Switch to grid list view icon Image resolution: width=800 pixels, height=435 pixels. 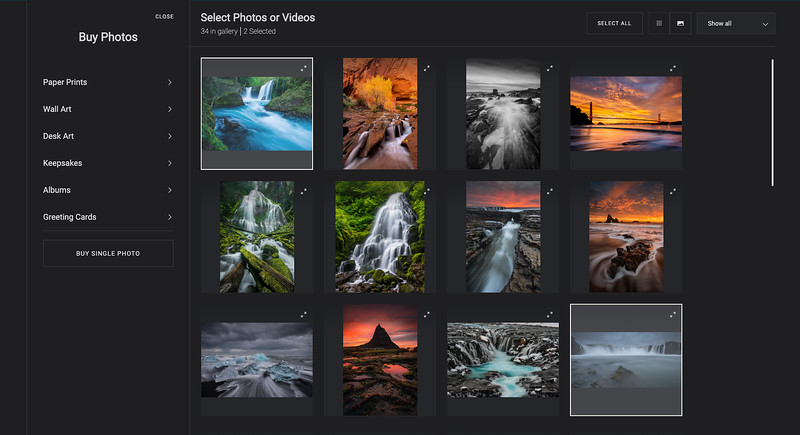[x=659, y=23]
